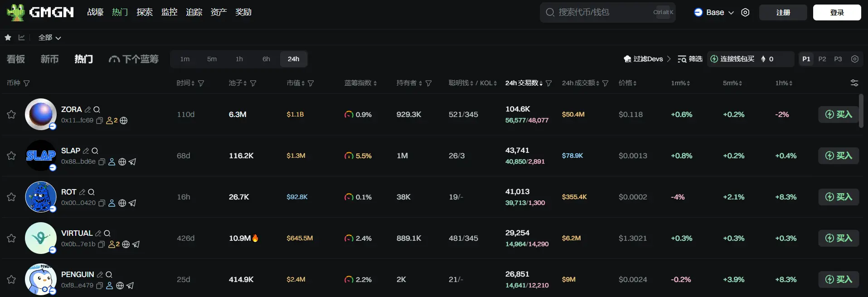Open the 探索 menu
Screen dimensions: 868x297
click(145, 12)
